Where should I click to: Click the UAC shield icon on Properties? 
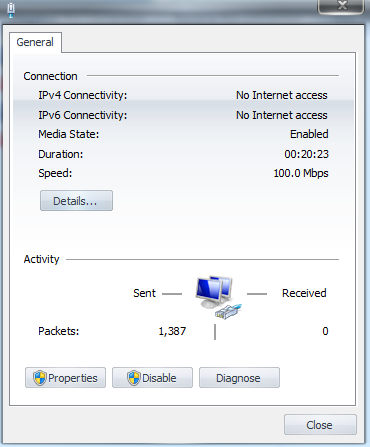tap(40, 378)
